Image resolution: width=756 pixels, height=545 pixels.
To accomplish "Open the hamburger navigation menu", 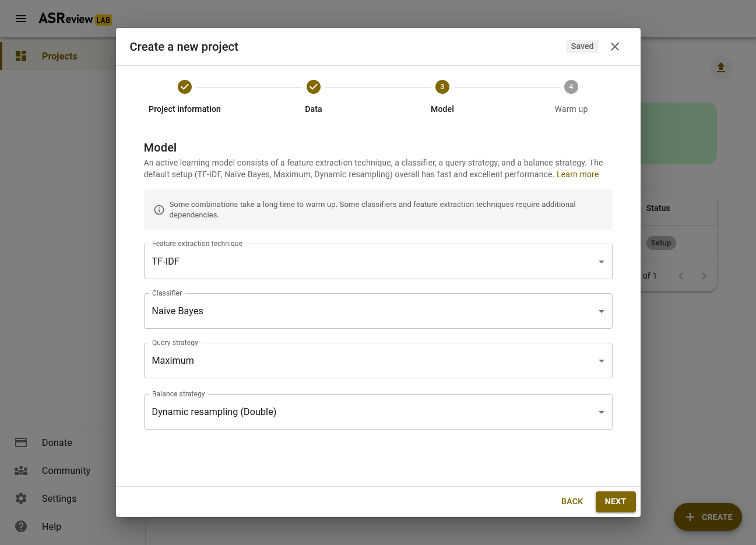I will point(21,19).
